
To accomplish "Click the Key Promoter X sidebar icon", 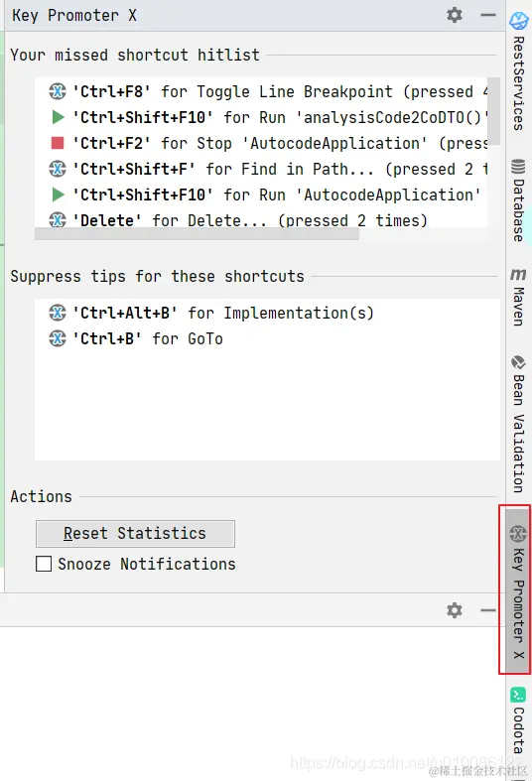I will [x=518, y=534].
